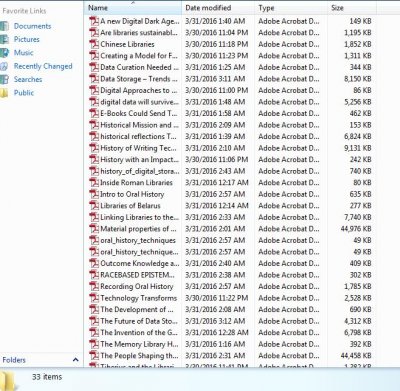Sort files by Date modified header
The image size is (400, 391).
point(218,8)
